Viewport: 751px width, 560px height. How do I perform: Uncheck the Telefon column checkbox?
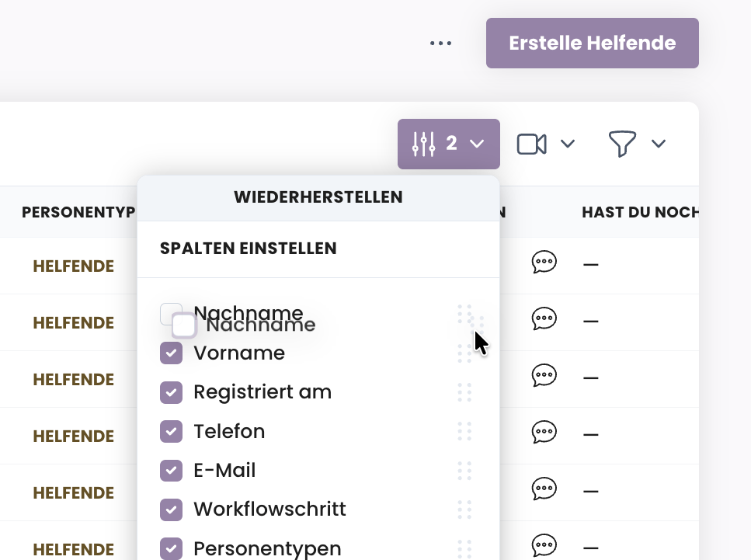coord(171,432)
